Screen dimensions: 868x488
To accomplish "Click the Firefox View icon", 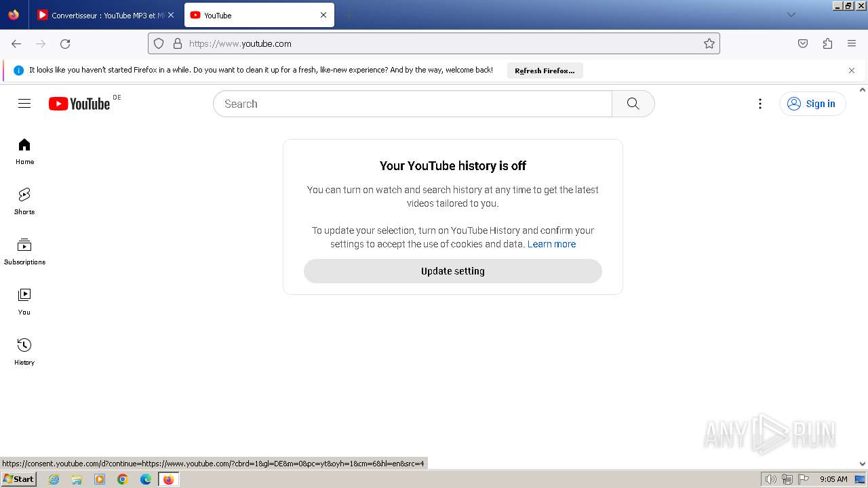I will 14,15.
